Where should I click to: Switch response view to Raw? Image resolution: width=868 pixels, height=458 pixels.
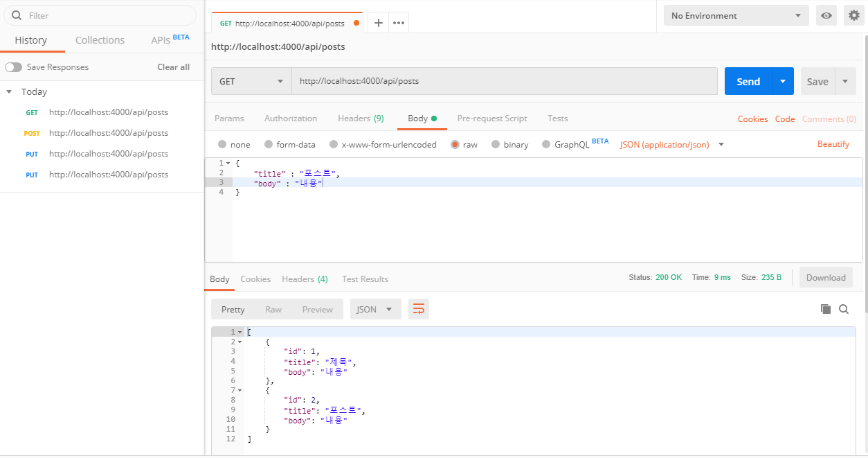click(273, 309)
